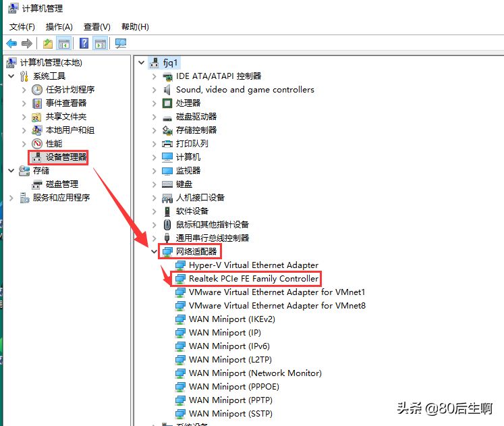Open the 查看(V) menu

tap(96, 27)
